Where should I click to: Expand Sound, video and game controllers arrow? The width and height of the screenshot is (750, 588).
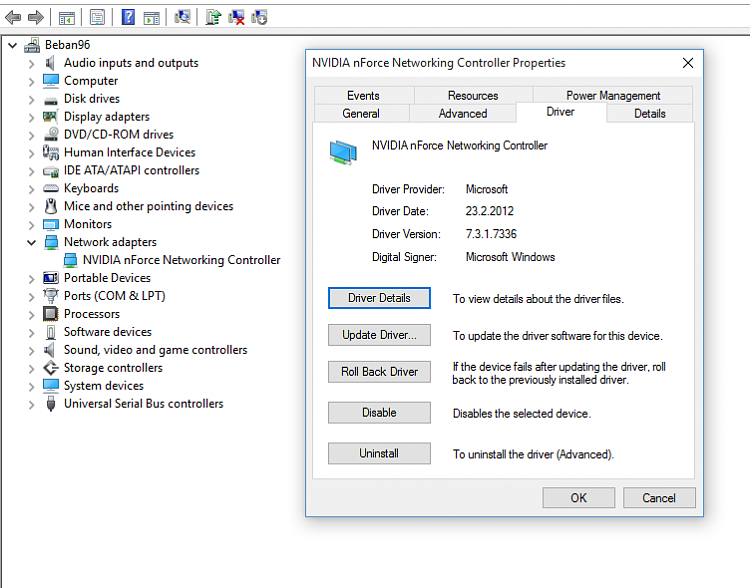32,351
